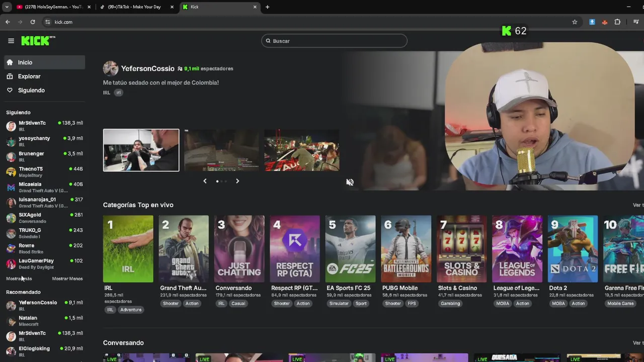Open the Respect RP (GTA) category card
The width and height of the screenshot is (644, 362).
pyautogui.click(x=295, y=249)
